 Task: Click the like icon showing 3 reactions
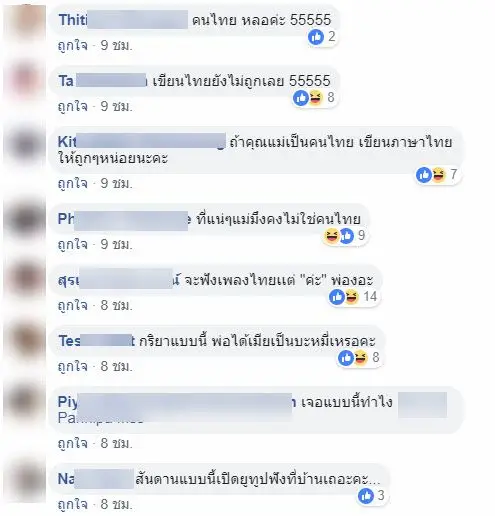pos(365,496)
